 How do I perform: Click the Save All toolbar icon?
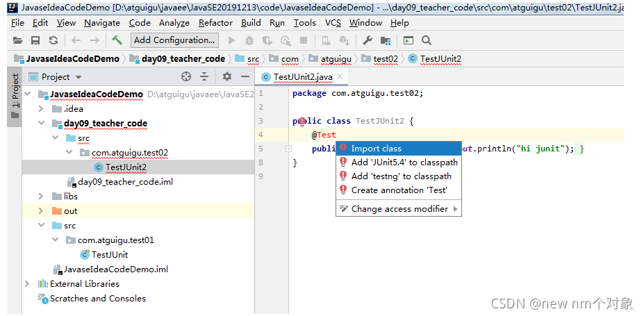pos(35,40)
